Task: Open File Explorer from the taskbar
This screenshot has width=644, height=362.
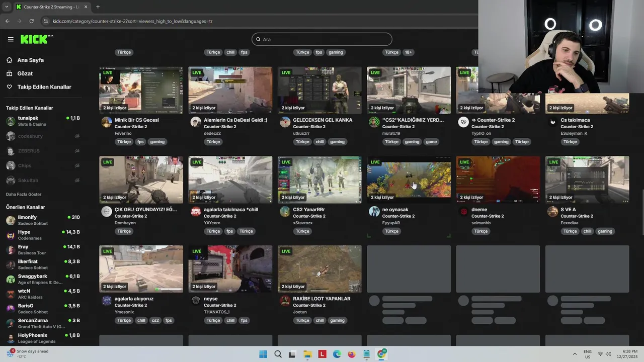Action: [x=307, y=354]
